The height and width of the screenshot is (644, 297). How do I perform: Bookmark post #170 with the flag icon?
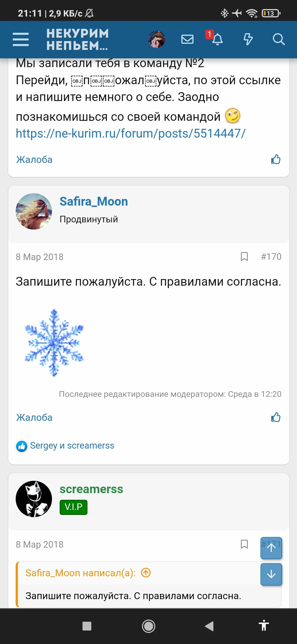coord(244,257)
